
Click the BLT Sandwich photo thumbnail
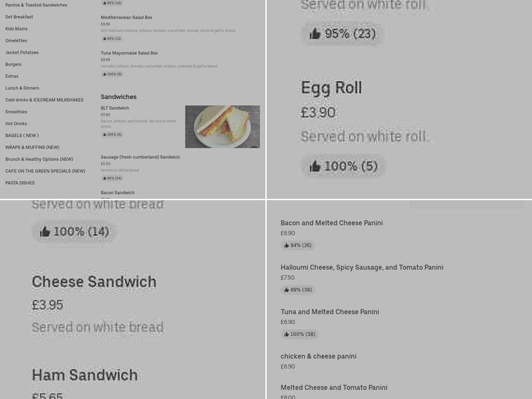click(x=222, y=126)
